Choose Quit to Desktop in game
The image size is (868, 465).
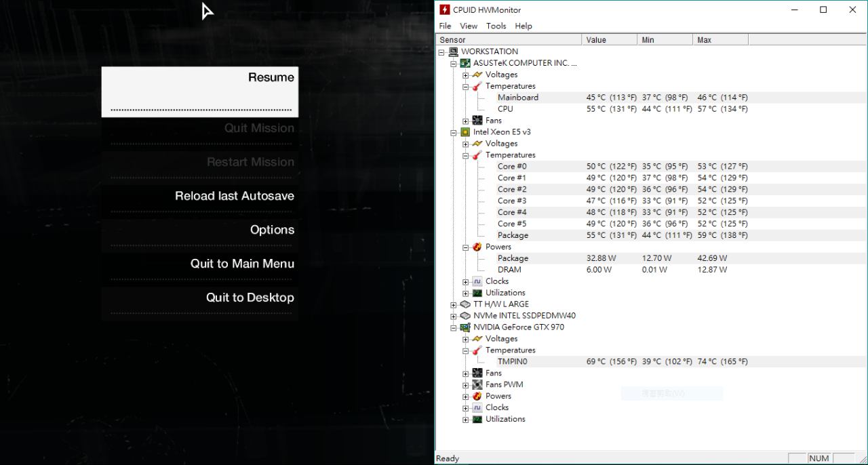pos(200,303)
